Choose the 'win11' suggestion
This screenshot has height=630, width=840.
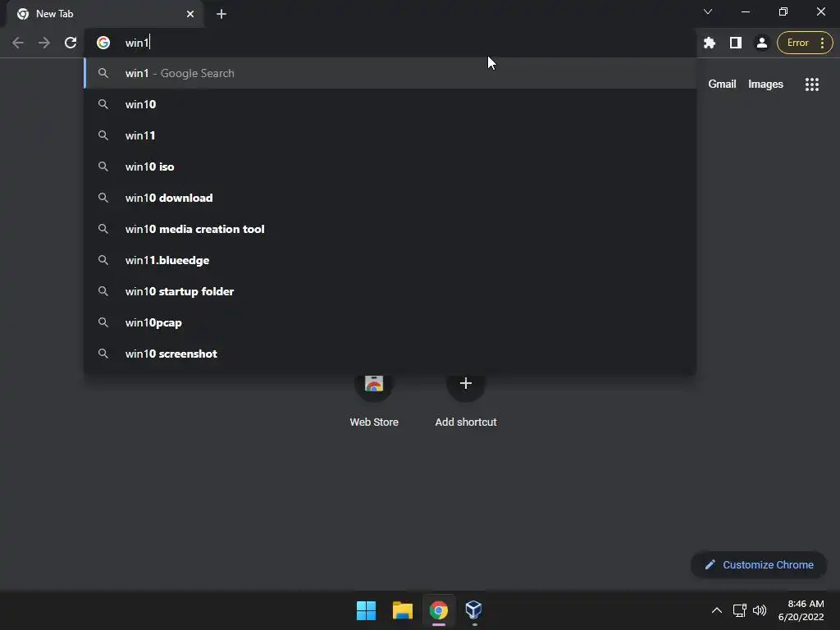click(390, 135)
